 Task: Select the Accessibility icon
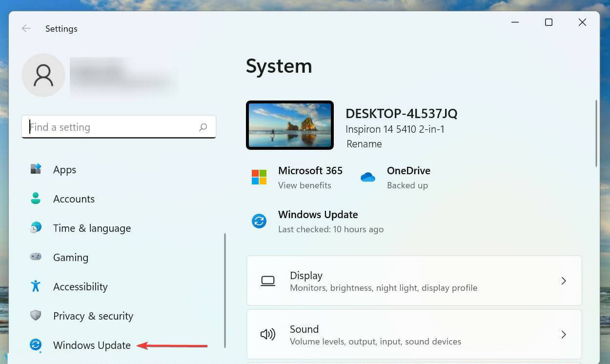[x=36, y=286]
